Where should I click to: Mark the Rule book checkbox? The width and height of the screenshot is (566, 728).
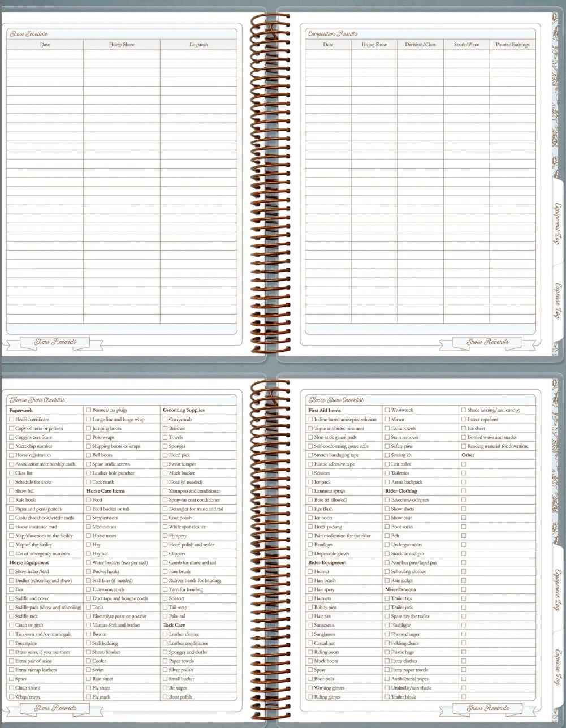pyautogui.click(x=12, y=500)
